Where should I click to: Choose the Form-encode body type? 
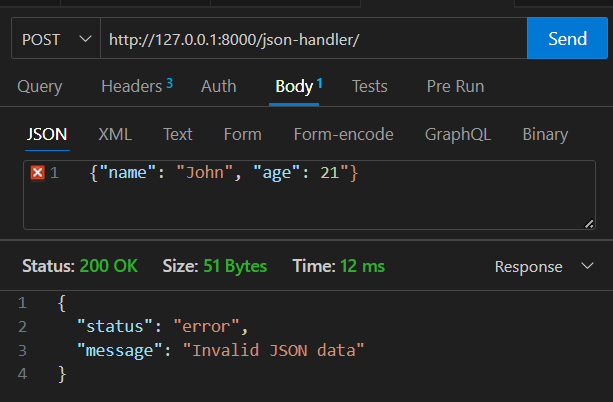[x=343, y=134]
